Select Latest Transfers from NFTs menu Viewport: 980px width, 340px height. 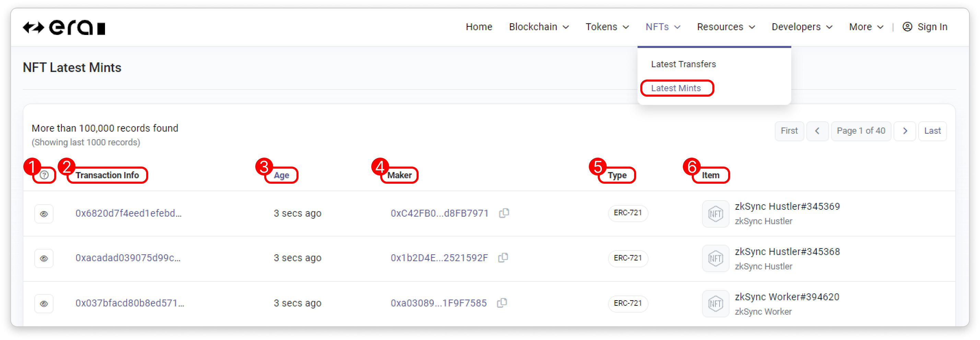[683, 64]
